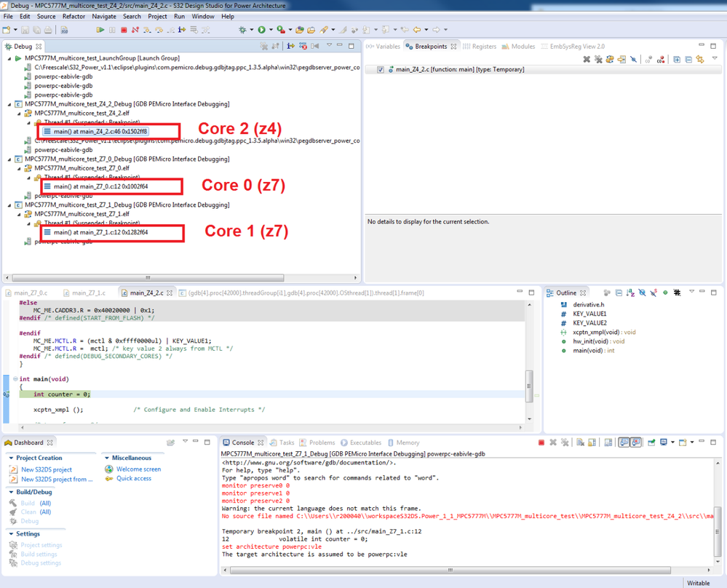727x588 pixels.
Task: Switch to the EmbSysReg View 2.0 tab
Action: [x=573, y=47]
